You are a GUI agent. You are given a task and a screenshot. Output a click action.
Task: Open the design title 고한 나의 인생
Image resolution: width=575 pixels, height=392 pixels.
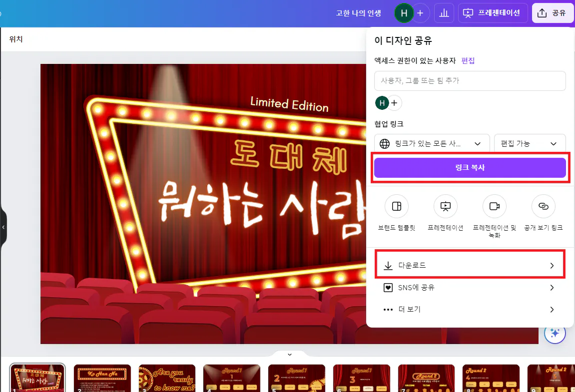[x=358, y=13]
